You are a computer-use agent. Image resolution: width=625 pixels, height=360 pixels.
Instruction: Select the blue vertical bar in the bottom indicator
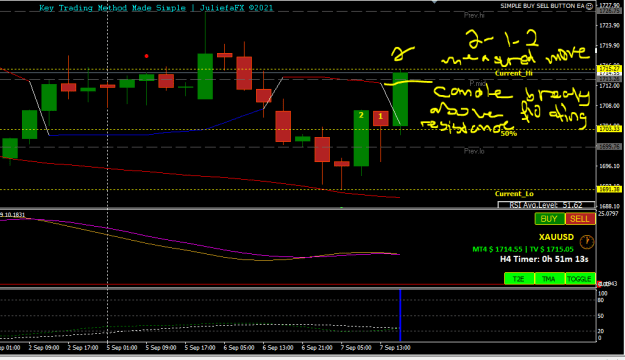click(400, 315)
